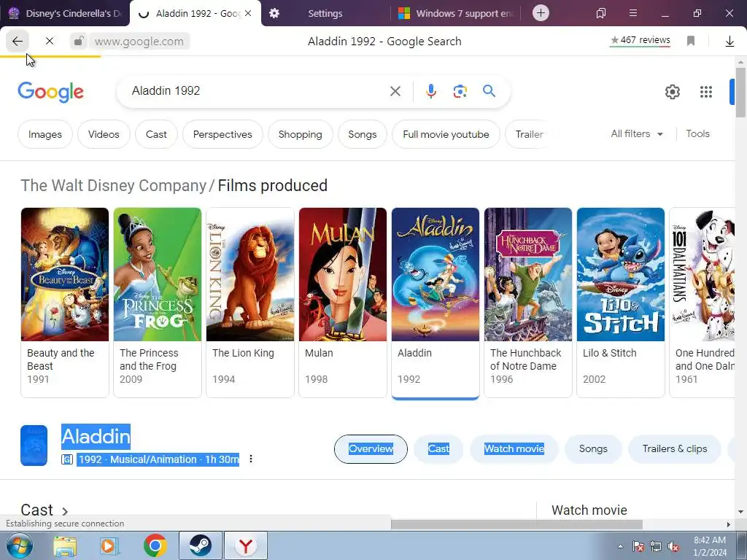Open the Action Center flag tray icon
The height and width of the screenshot is (560, 747).
[x=638, y=546]
